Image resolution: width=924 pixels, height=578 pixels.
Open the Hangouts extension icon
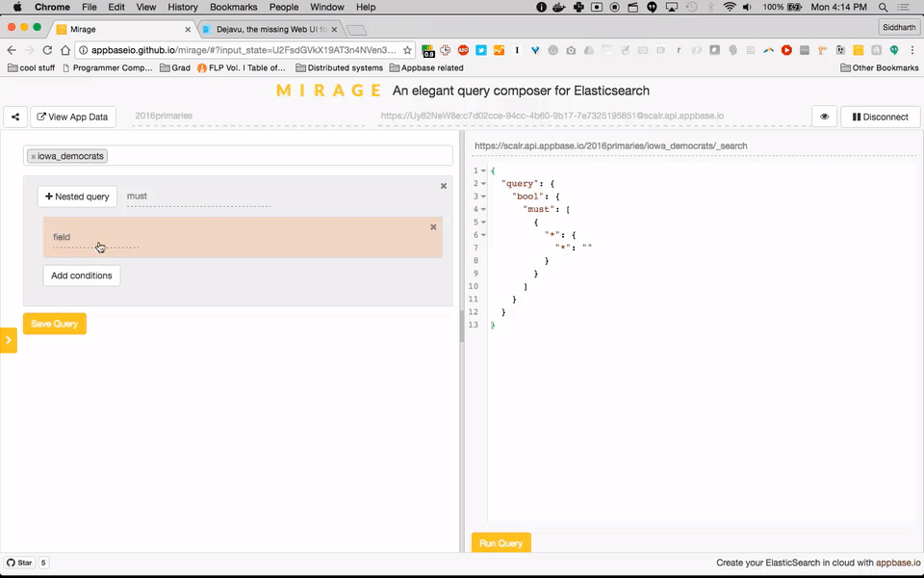point(894,50)
